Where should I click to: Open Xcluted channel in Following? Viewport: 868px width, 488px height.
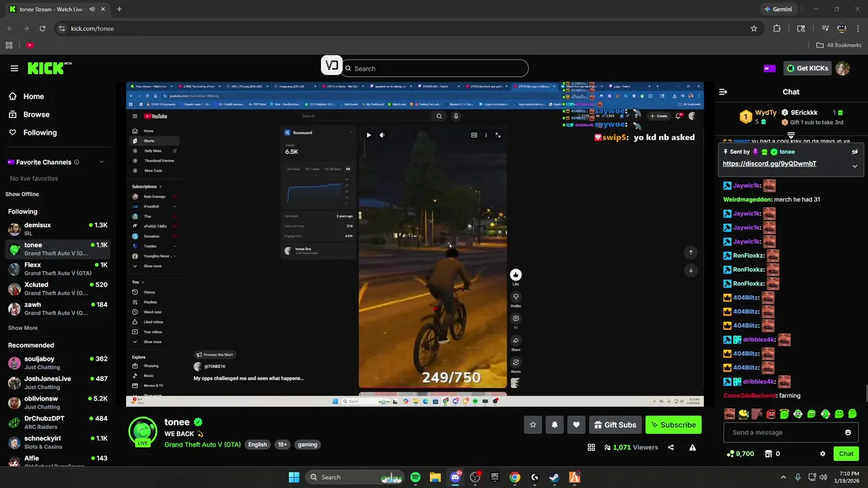pos(58,289)
